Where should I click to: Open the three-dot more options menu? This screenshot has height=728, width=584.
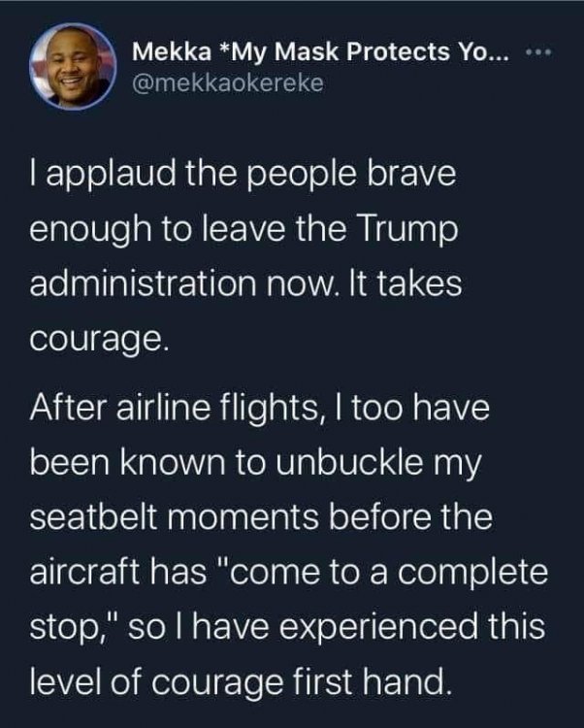click(x=540, y=51)
